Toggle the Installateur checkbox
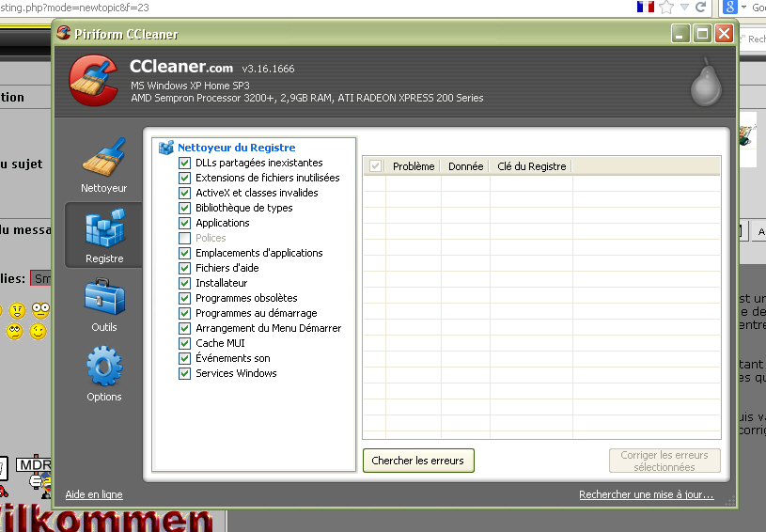Image resolution: width=766 pixels, height=532 pixels. click(184, 283)
